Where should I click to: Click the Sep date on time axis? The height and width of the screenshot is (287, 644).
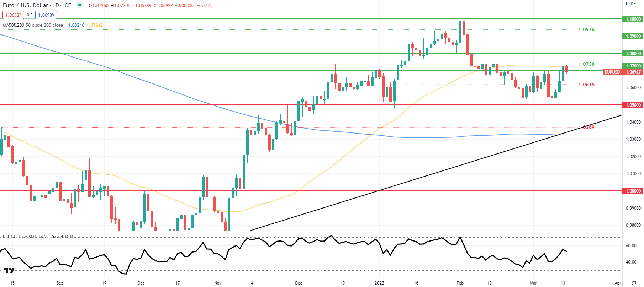[60, 283]
